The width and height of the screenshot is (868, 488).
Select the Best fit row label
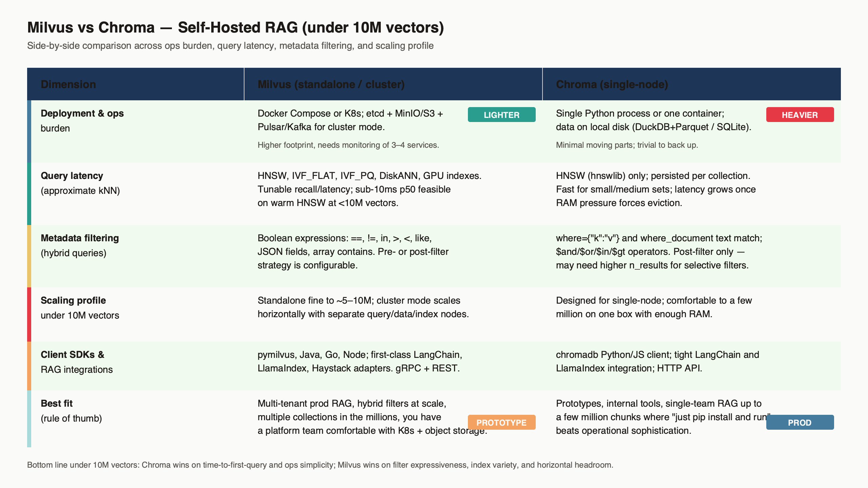(x=71, y=411)
